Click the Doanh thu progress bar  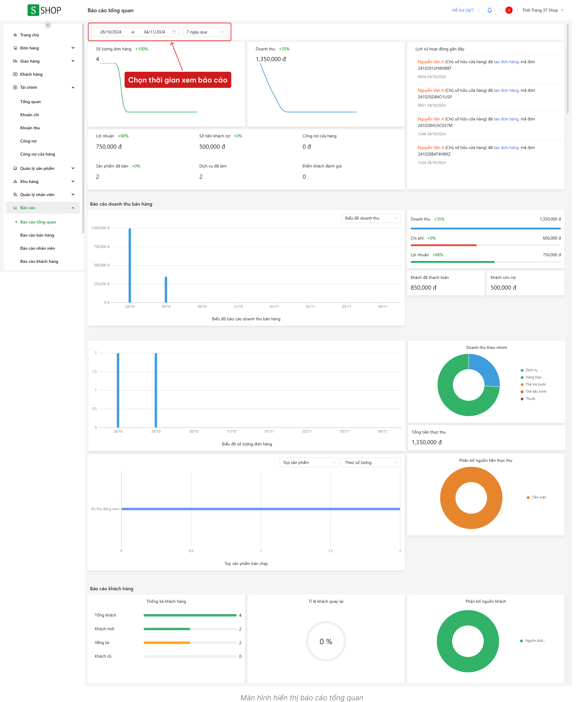tap(486, 229)
